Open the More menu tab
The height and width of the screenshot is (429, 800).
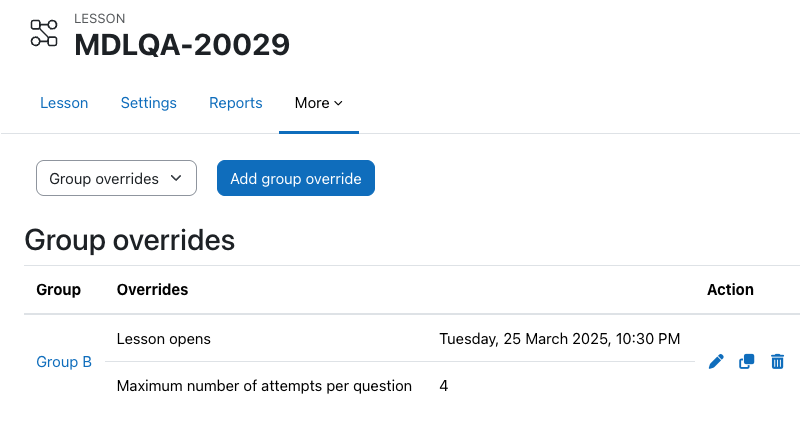[319, 103]
